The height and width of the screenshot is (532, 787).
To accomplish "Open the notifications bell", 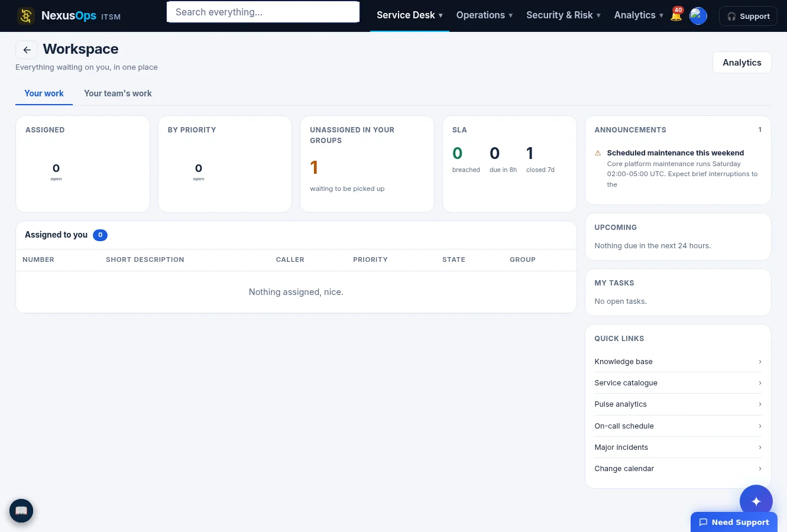I will (x=676, y=15).
